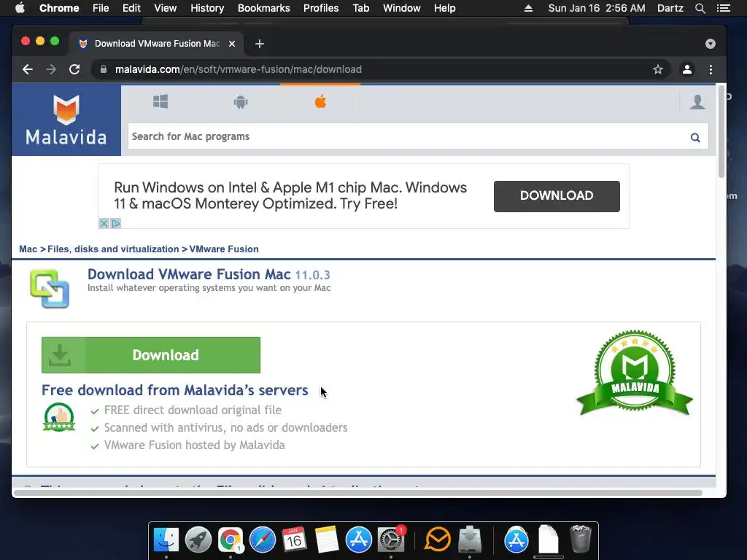Open Trash from the Dock

coord(580,540)
